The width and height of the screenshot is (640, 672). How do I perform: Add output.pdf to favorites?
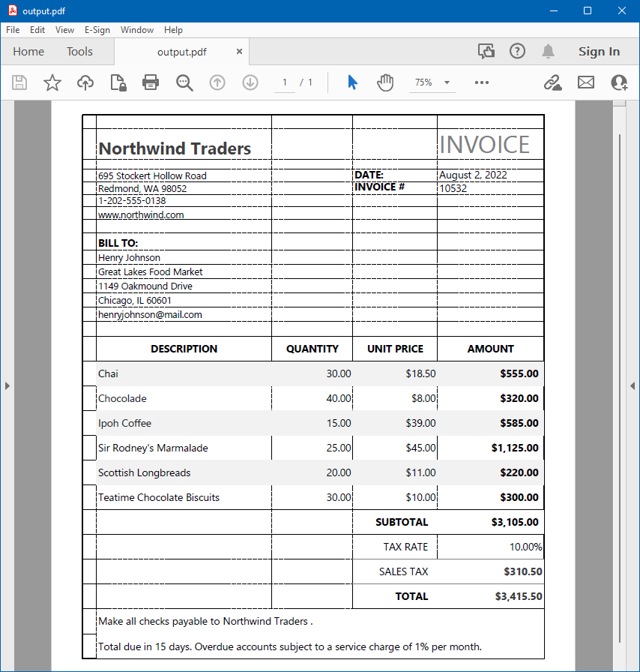point(52,82)
